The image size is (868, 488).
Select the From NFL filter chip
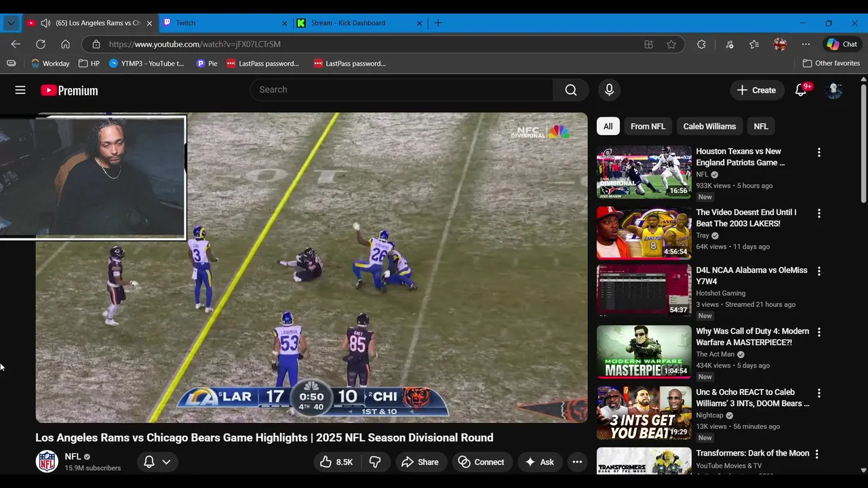tap(648, 126)
